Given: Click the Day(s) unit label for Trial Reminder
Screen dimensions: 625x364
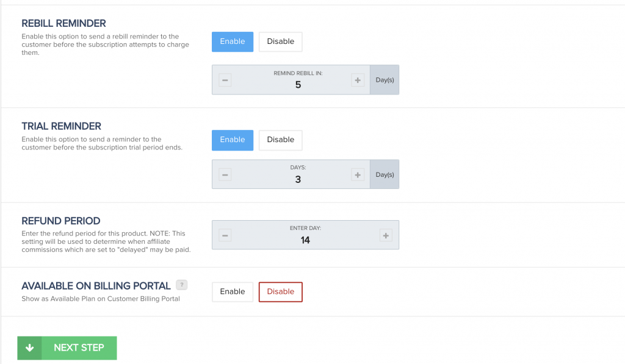Looking at the screenshot, I should (385, 175).
